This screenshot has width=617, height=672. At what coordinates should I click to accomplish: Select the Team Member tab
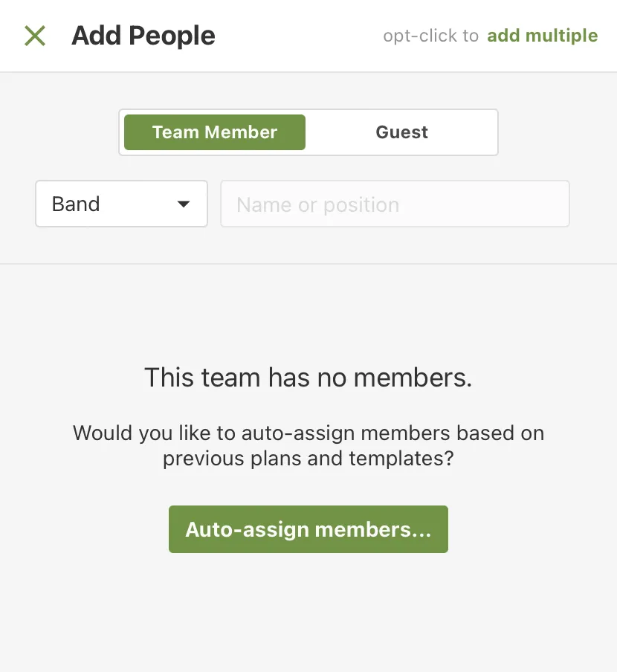point(215,132)
